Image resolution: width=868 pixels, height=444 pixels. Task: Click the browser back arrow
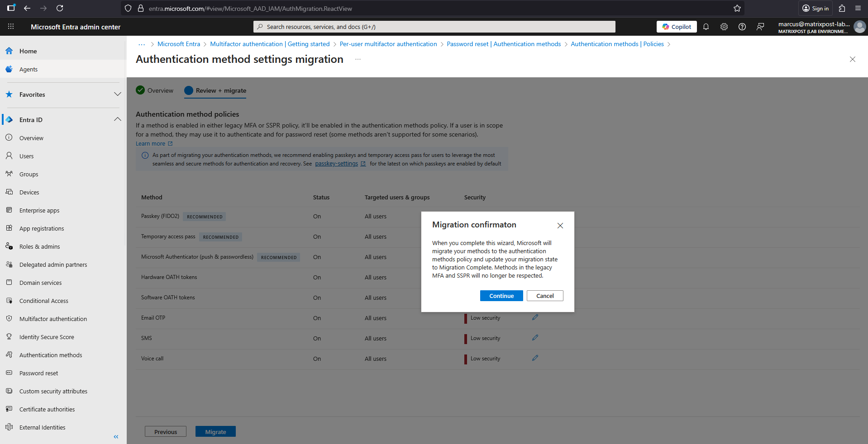tap(27, 8)
